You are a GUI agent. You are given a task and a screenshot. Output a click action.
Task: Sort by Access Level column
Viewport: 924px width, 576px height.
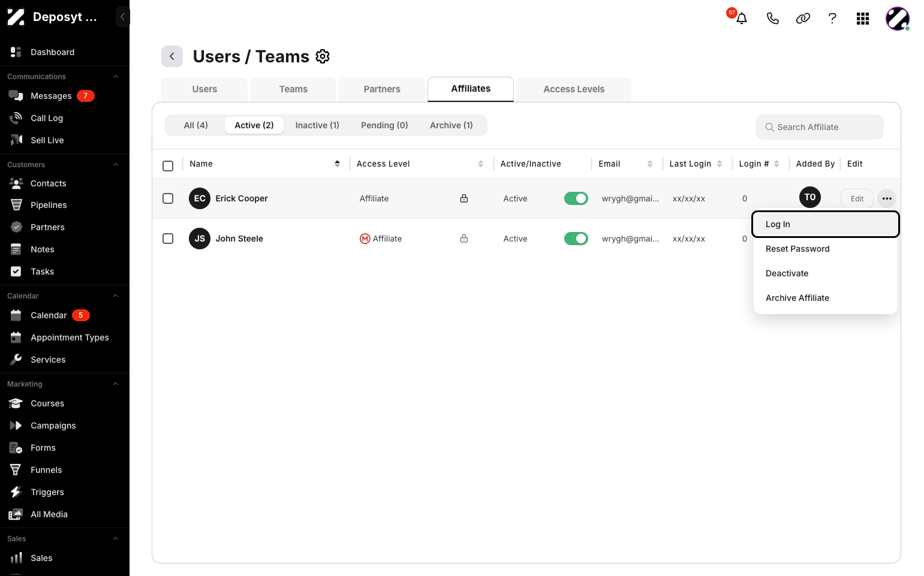(x=480, y=164)
